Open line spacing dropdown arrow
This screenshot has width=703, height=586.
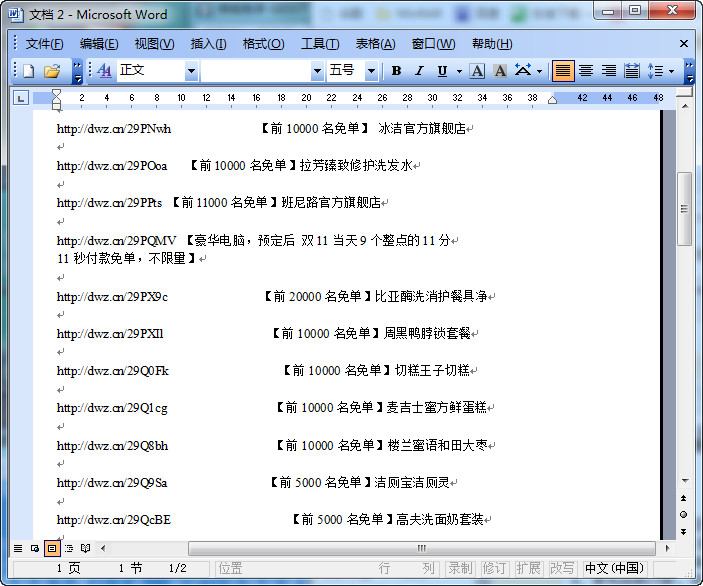pos(671,71)
